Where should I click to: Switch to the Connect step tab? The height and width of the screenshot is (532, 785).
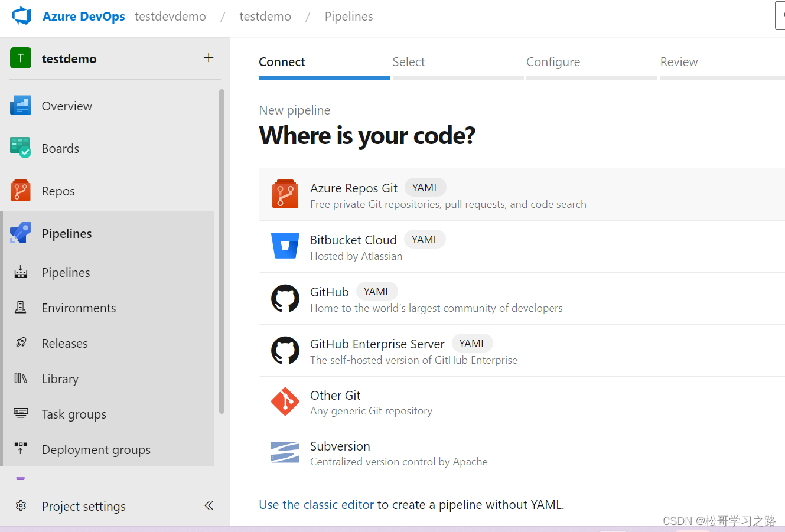(324, 65)
